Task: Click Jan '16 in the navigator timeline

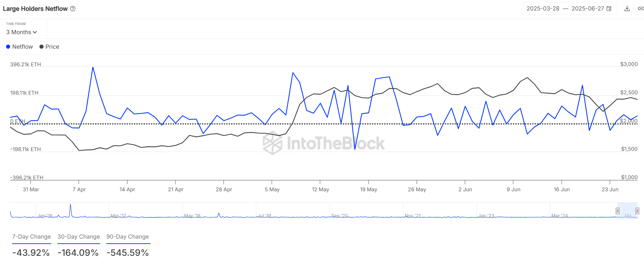Action: tap(45, 216)
